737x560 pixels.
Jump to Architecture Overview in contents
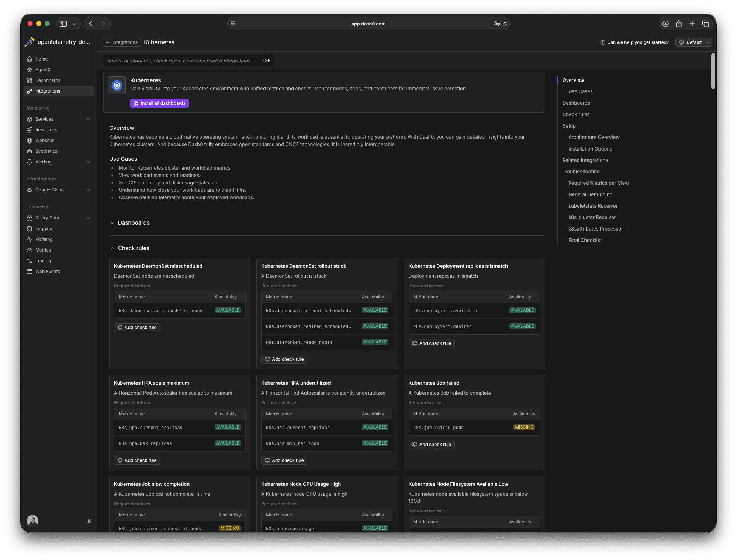pyautogui.click(x=594, y=137)
